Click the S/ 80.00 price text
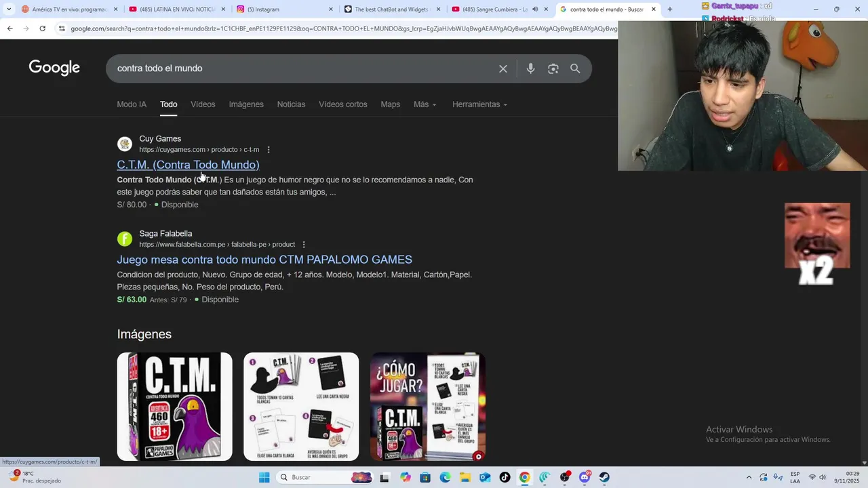 (132, 205)
